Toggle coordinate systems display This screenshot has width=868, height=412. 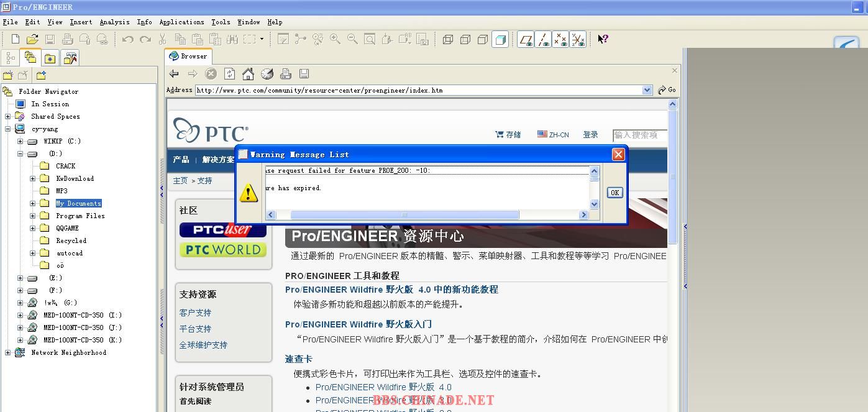click(x=578, y=40)
